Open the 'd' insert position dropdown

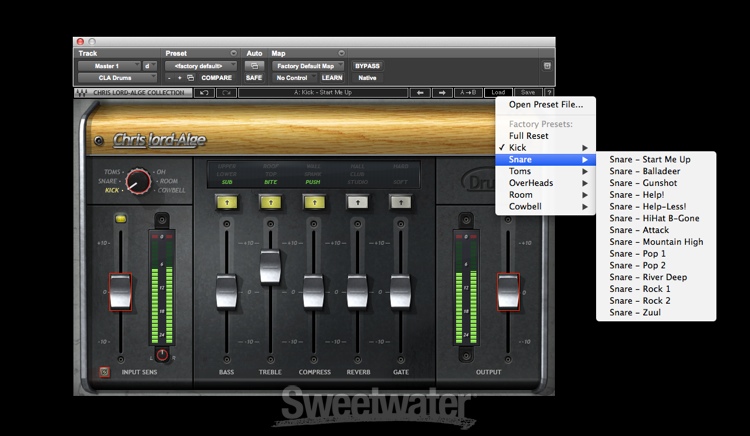point(150,66)
